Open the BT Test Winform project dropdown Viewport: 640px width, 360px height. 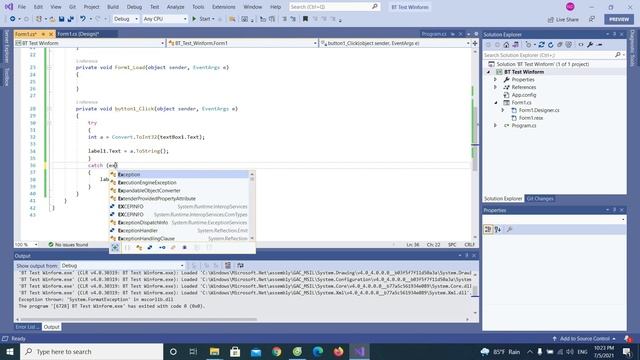coord(90,43)
